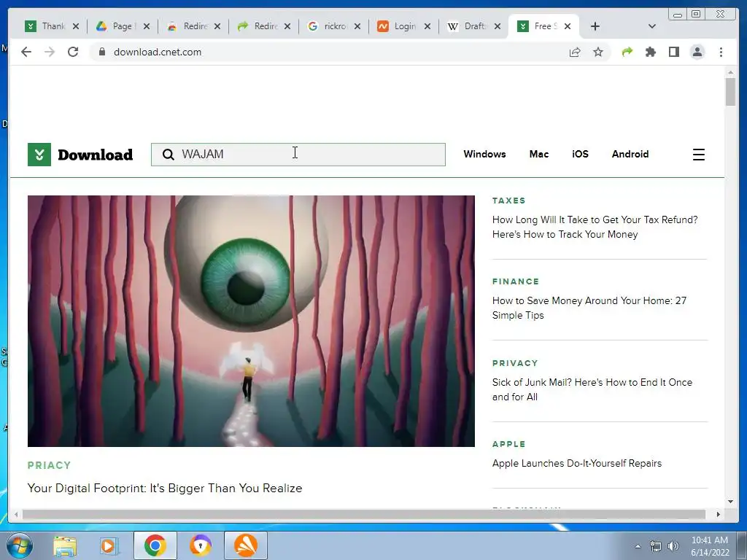
Task: Click the PRIVACY sidebar category label
Action: click(x=515, y=363)
